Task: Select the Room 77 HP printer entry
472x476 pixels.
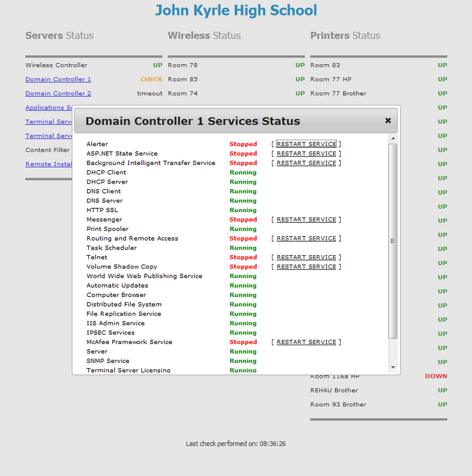Action: click(379, 79)
